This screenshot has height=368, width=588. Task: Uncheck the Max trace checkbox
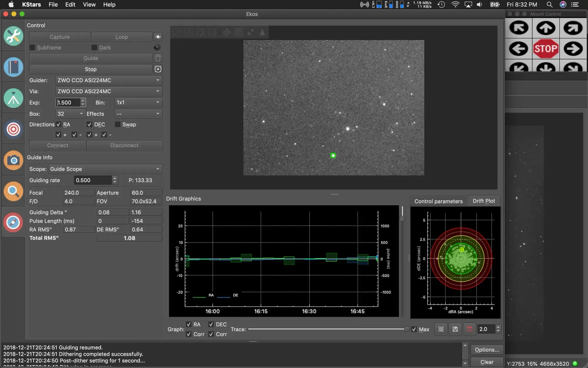414,329
